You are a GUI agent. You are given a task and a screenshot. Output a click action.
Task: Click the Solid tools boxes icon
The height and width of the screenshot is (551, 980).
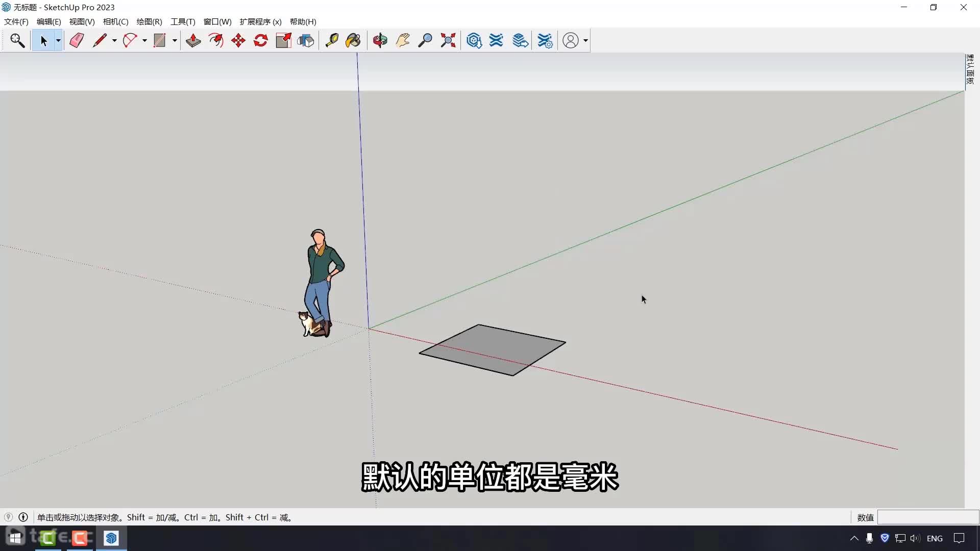pyautogui.click(x=306, y=41)
